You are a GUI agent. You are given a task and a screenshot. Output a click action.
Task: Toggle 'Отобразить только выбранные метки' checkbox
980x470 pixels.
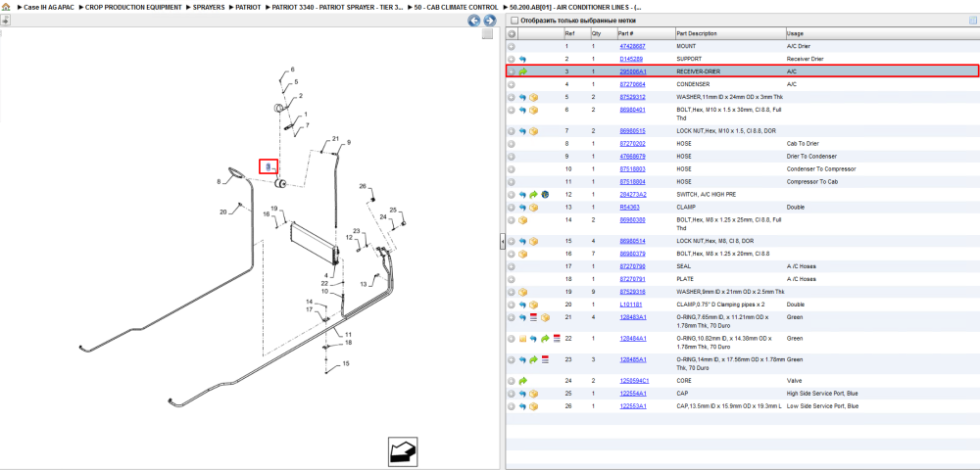tap(514, 21)
